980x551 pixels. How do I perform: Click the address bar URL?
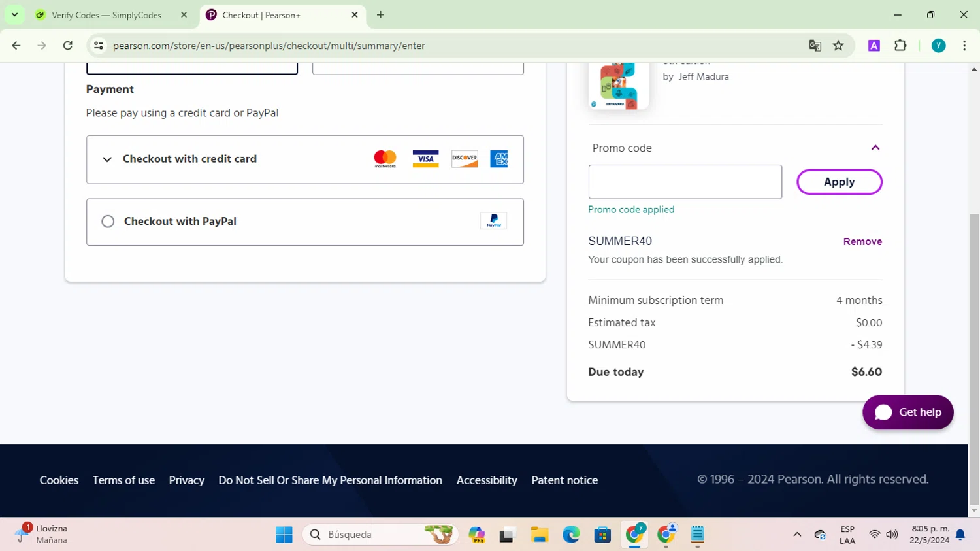[269, 46]
